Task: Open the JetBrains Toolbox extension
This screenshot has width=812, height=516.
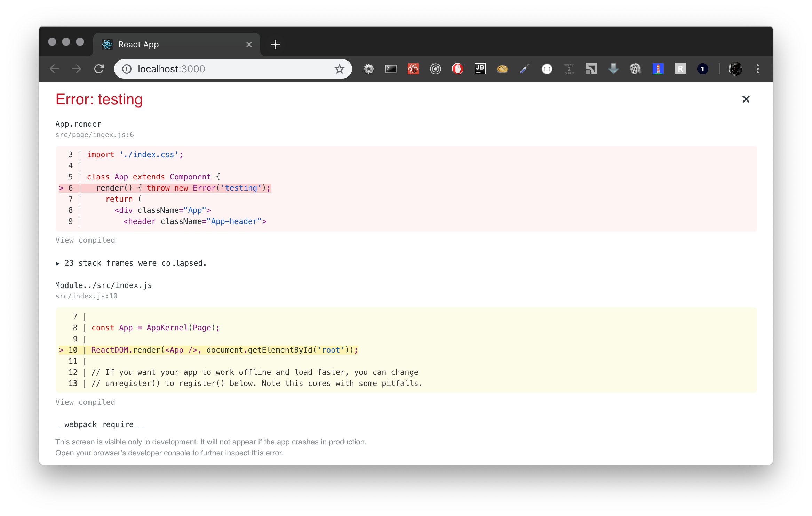Action: 480,69
